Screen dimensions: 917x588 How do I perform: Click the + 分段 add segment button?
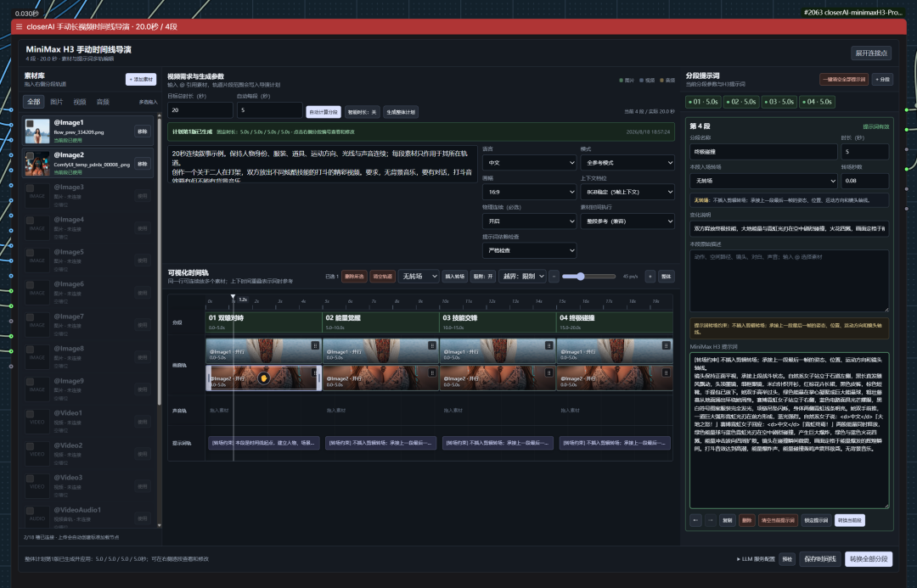[882, 80]
